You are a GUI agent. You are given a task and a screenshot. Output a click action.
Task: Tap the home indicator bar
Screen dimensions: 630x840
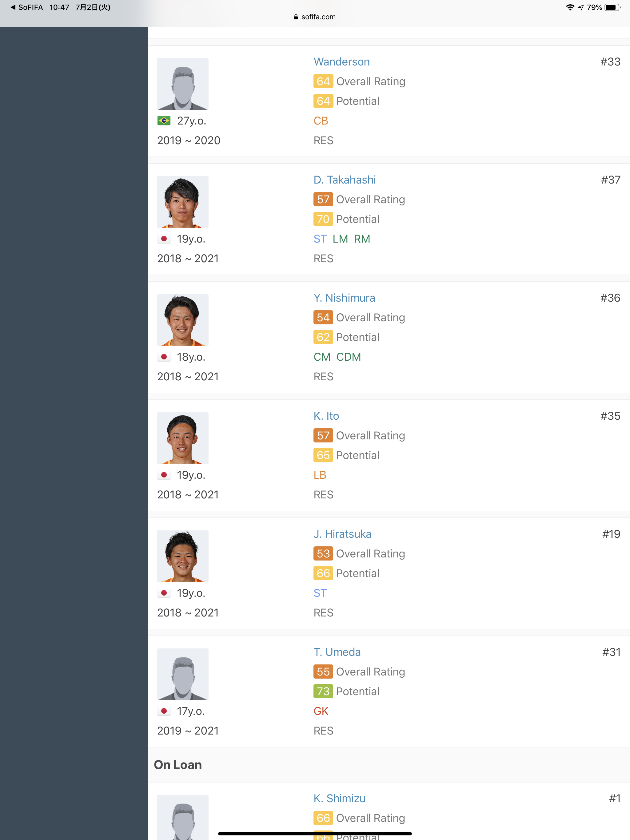[x=315, y=834]
